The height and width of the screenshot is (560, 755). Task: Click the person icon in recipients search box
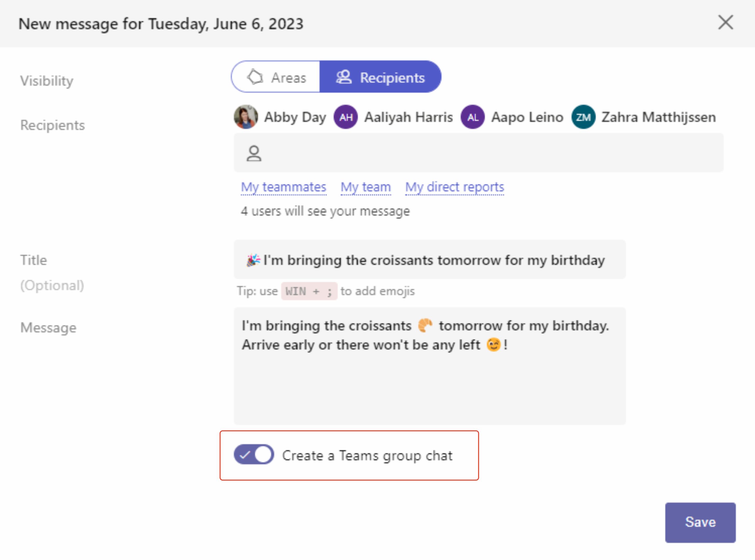click(254, 154)
